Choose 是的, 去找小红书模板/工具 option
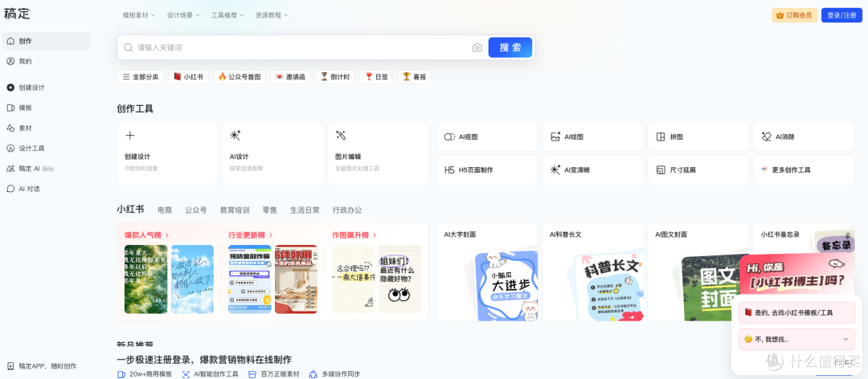This screenshot has height=379, width=868. (796, 312)
